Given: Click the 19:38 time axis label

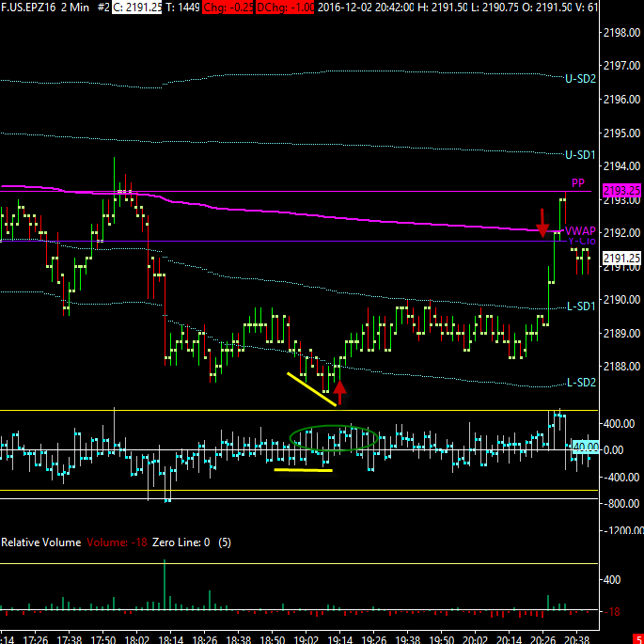Looking at the screenshot, I should click(407, 639).
